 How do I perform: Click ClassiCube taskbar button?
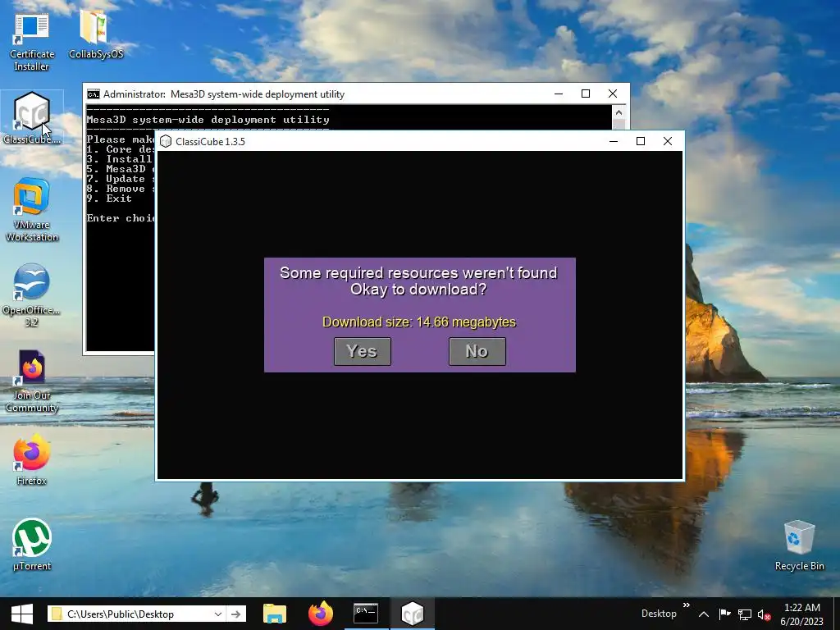[x=413, y=614]
